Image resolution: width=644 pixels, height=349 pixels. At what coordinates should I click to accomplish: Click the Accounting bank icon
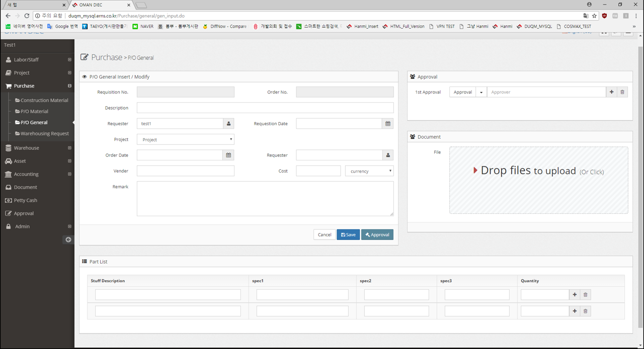(9, 174)
